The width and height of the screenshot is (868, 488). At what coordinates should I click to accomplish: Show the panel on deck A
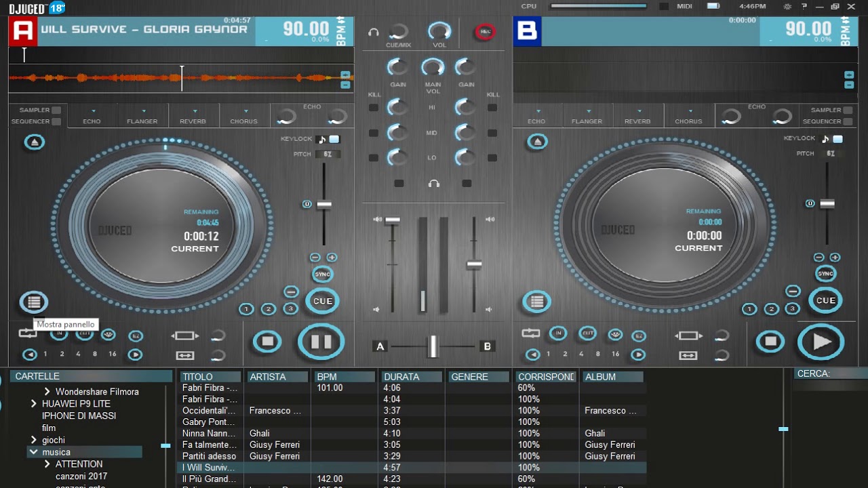pyautogui.click(x=34, y=302)
